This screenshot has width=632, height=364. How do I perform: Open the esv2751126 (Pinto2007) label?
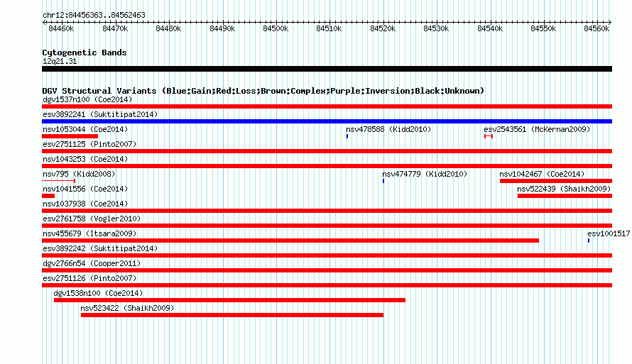click(x=89, y=278)
